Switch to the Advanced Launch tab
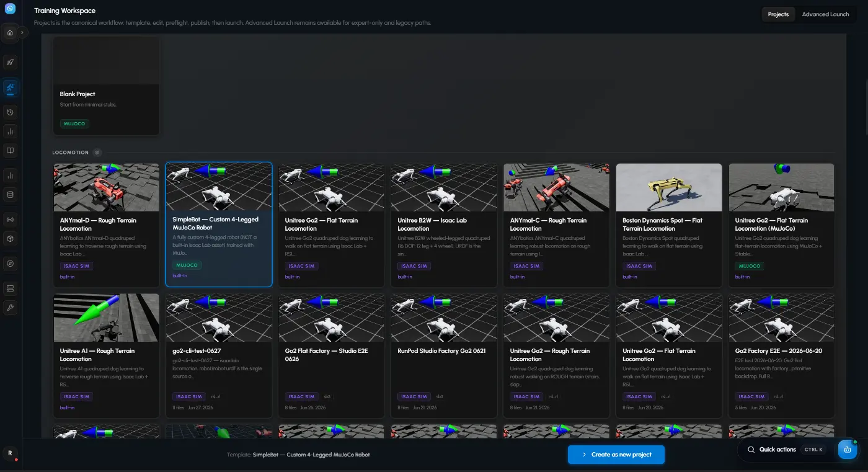868x472 pixels. [x=825, y=14]
